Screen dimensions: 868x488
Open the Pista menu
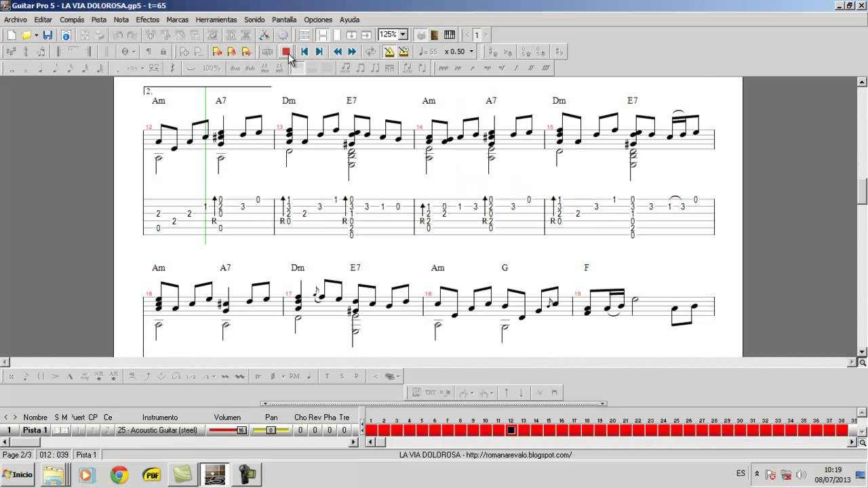click(x=99, y=20)
